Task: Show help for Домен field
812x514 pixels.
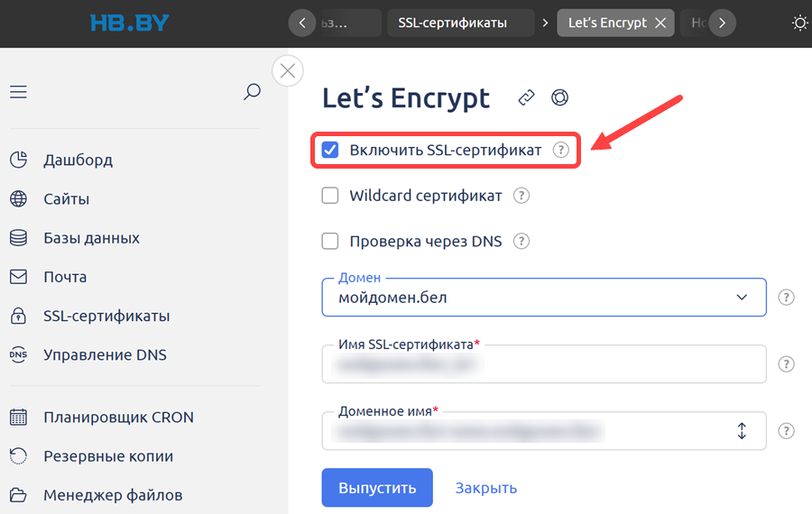Action: pyautogui.click(x=786, y=297)
